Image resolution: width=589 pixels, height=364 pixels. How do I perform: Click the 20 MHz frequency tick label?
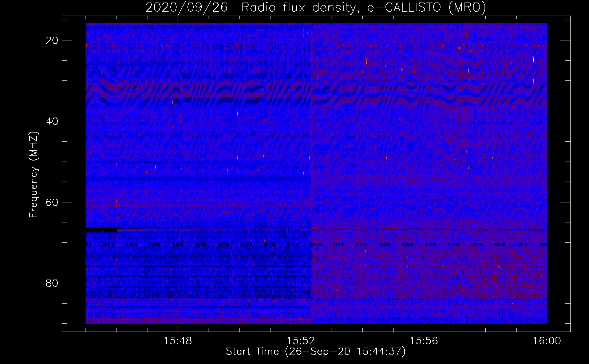[x=52, y=40]
